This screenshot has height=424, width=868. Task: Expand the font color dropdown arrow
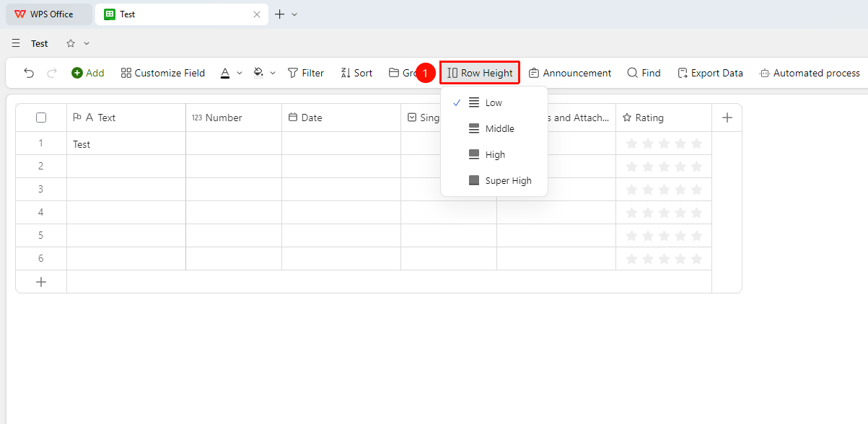pyautogui.click(x=240, y=73)
